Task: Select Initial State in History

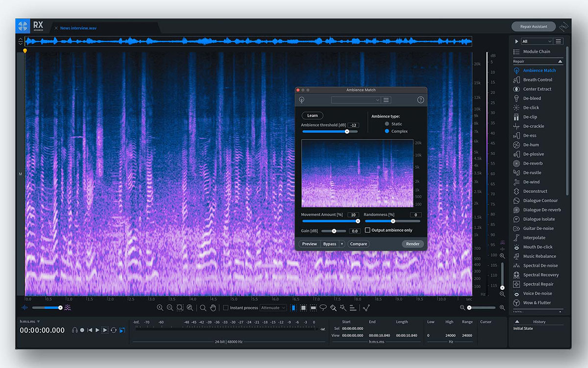Action: coord(523,328)
